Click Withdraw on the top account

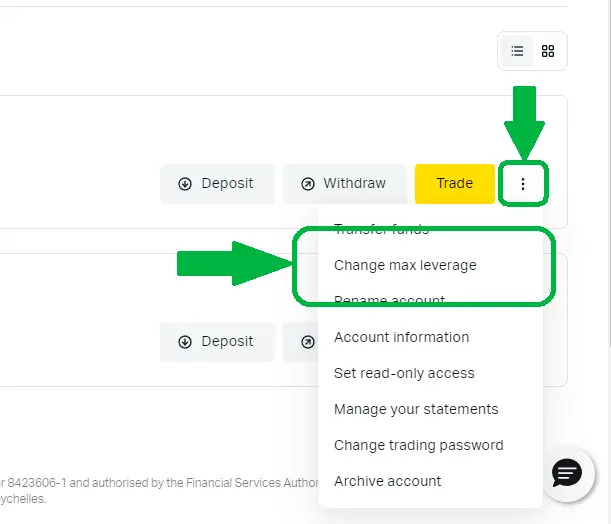click(344, 184)
